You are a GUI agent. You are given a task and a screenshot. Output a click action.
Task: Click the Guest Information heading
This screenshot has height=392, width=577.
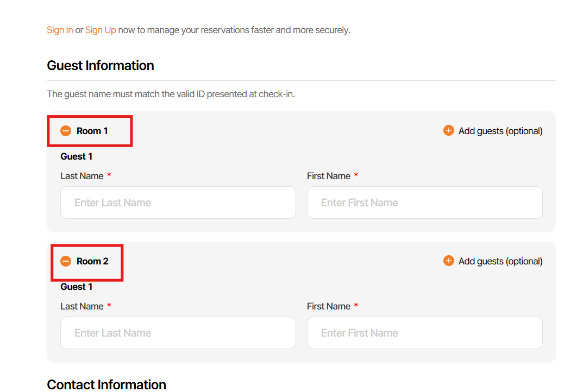pyautogui.click(x=101, y=66)
